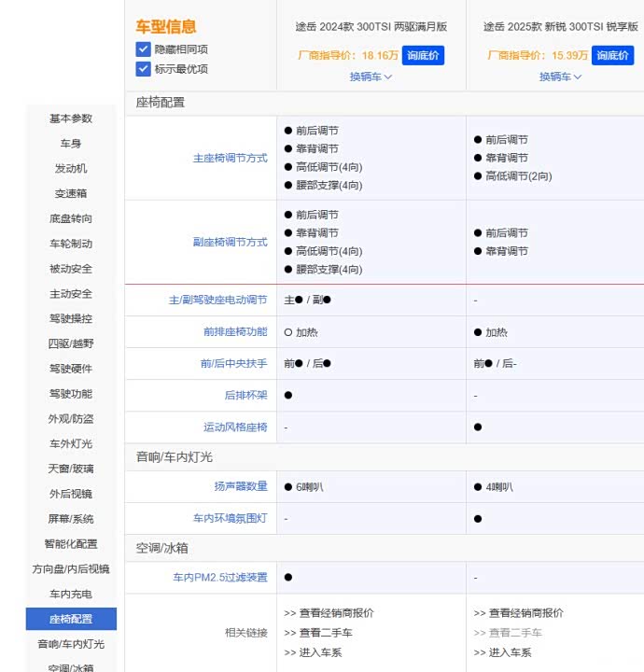Toggle the 标示最优项 checkbox

143,69
